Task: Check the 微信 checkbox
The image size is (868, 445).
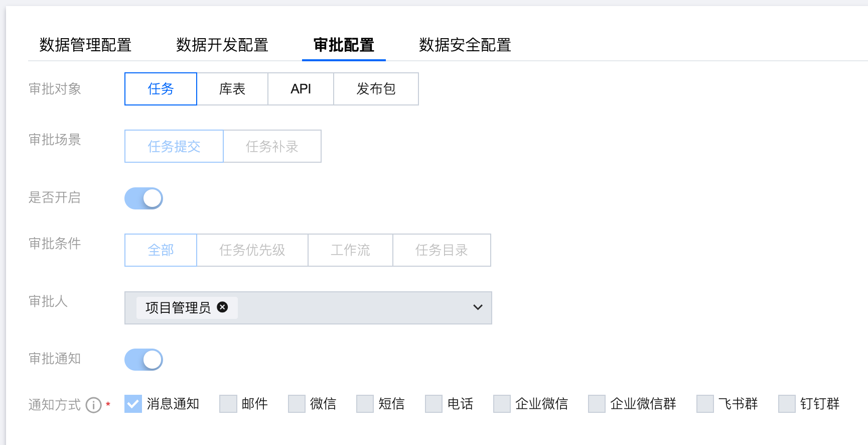Action: click(297, 404)
